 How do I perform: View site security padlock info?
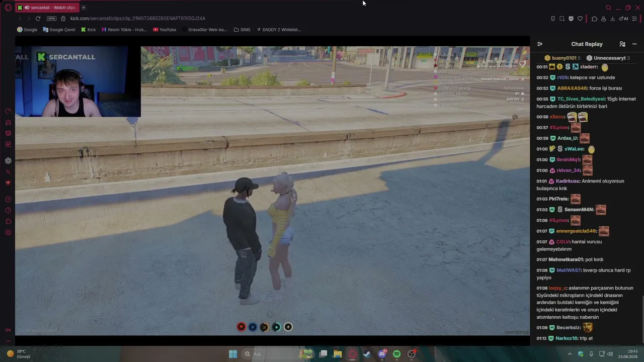coord(63,19)
